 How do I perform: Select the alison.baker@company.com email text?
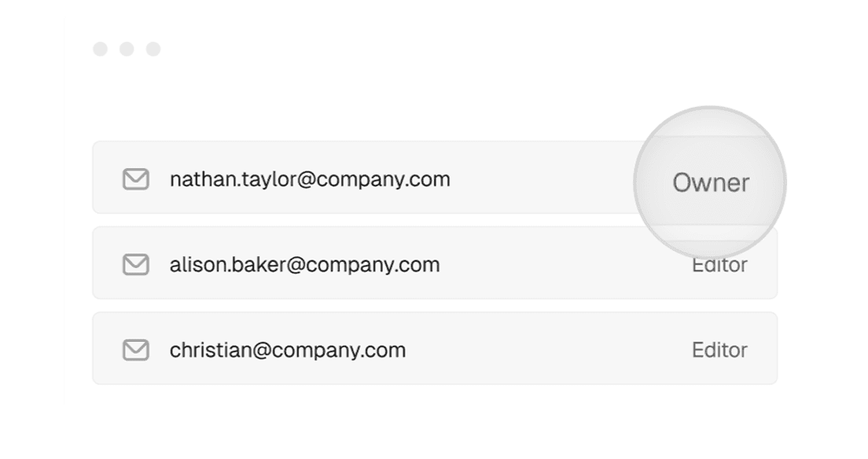[304, 265]
